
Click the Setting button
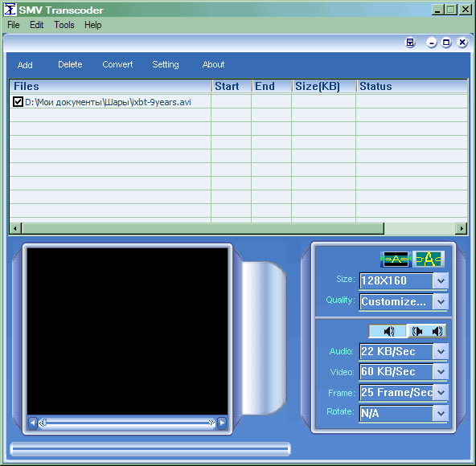pyautogui.click(x=166, y=64)
